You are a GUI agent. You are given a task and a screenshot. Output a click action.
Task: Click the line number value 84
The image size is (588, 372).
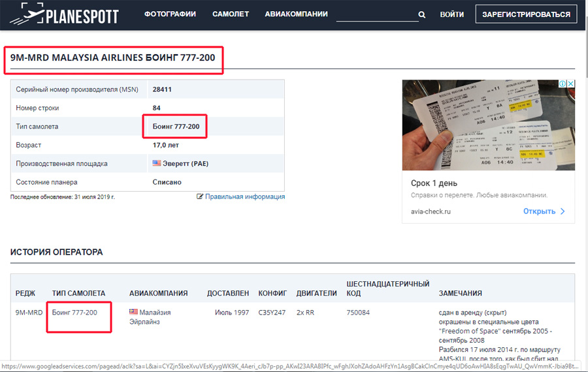point(156,108)
